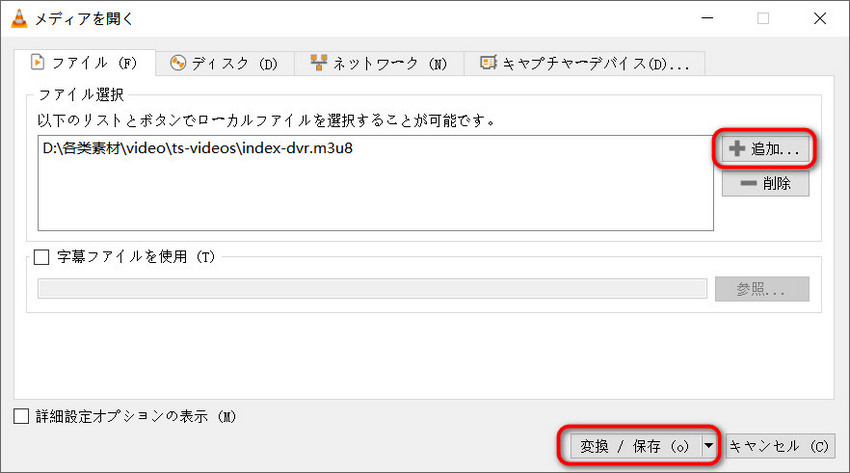Enable the 字幕ファイルを使用 (T) checkbox
The width and height of the screenshot is (850, 473).
[x=41, y=256]
